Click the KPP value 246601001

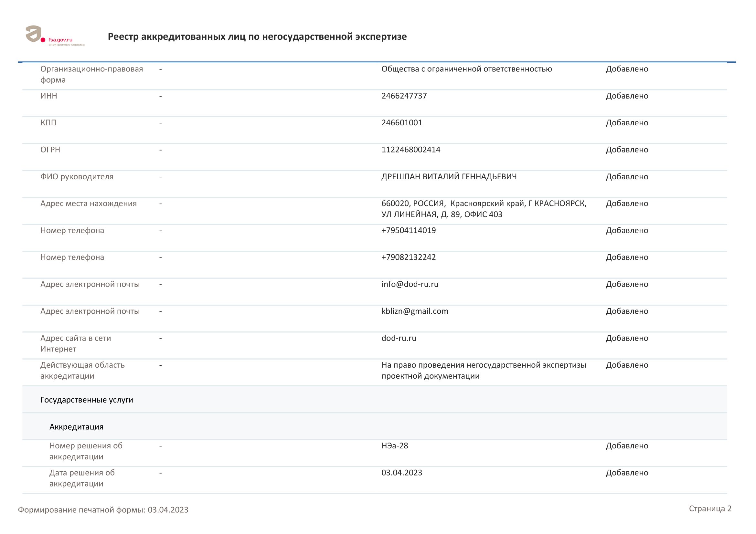click(x=402, y=123)
